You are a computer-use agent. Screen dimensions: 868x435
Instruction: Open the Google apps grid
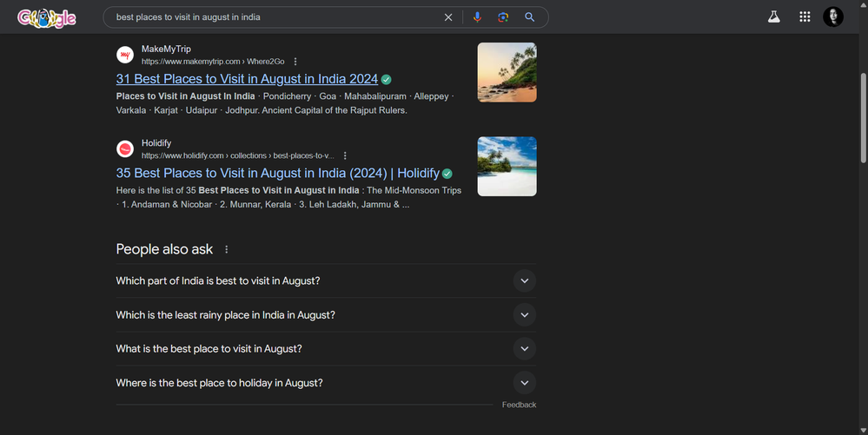(805, 16)
